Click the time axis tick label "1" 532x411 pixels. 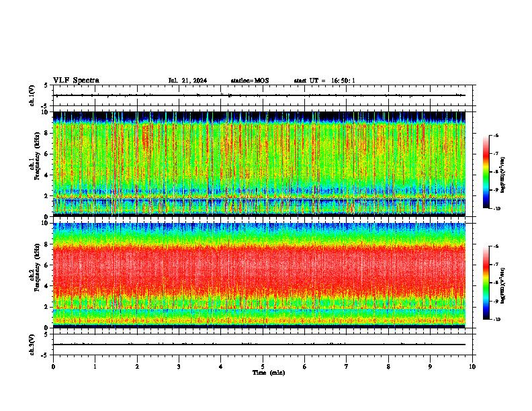point(95,367)
